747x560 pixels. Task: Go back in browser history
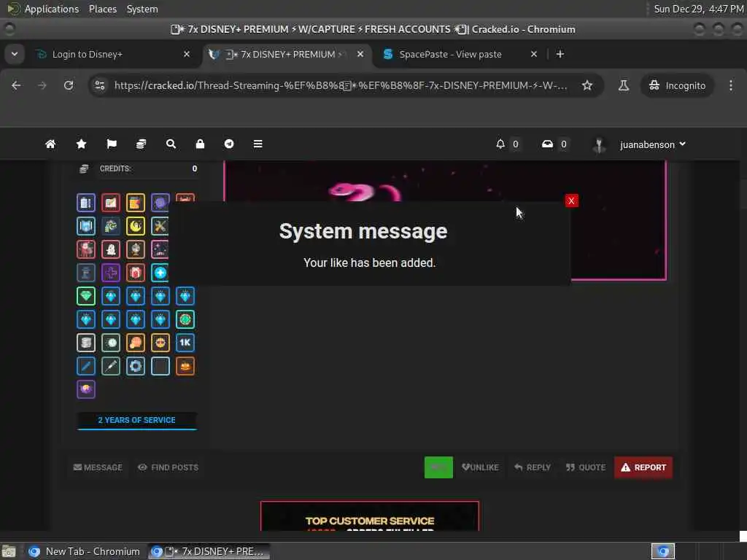click(16, 85)
